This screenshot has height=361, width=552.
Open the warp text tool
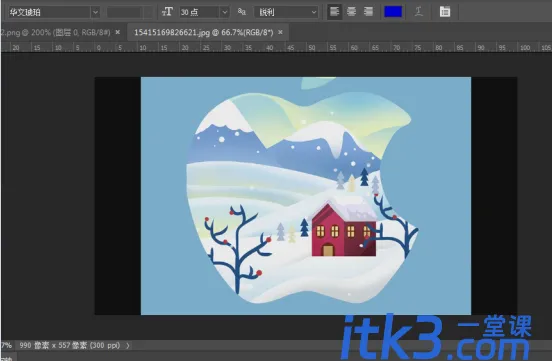(419, 12)
